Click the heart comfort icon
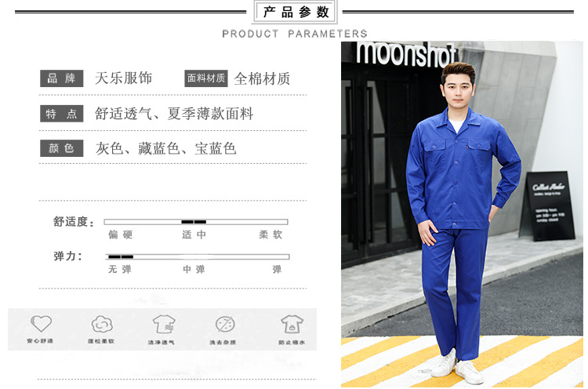 [41, 324]
